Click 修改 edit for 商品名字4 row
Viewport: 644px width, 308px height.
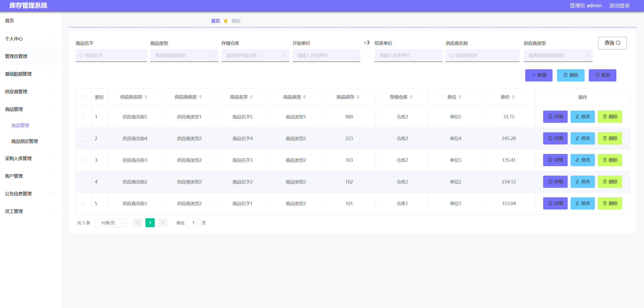(x=582, y=138)
